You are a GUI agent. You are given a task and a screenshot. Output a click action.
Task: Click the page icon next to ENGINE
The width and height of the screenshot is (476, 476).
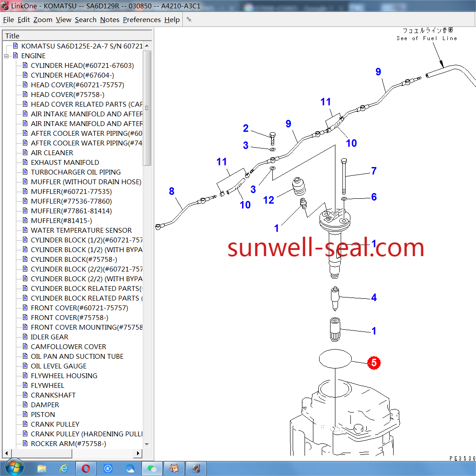pos(15,56)
